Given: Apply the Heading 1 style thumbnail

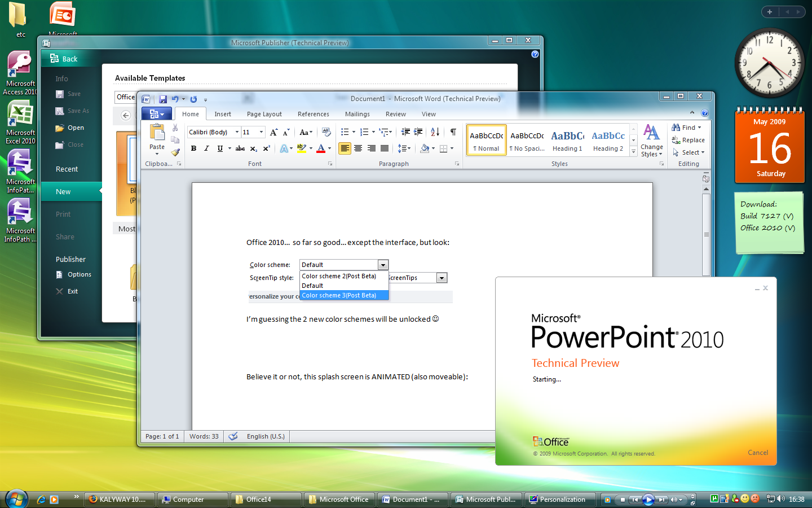Looking at the screenshot, I should click(x=567, y=140).
